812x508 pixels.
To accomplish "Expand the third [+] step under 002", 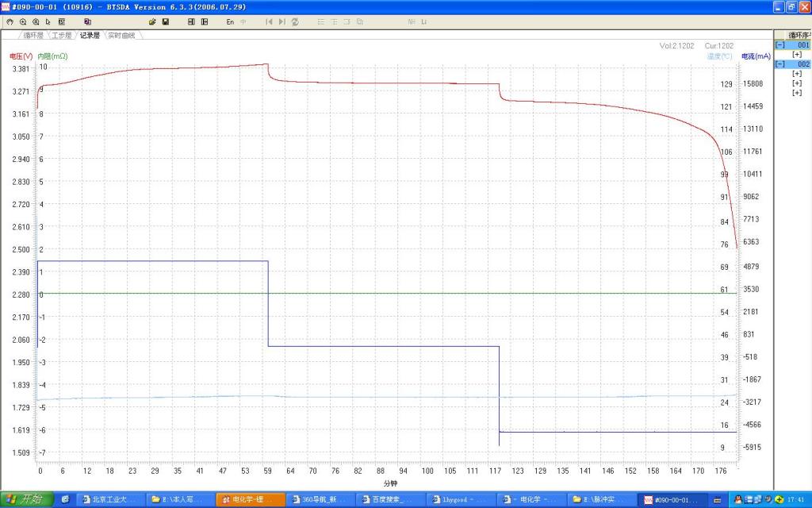I will pyautogui.click(x=797, y=93).
